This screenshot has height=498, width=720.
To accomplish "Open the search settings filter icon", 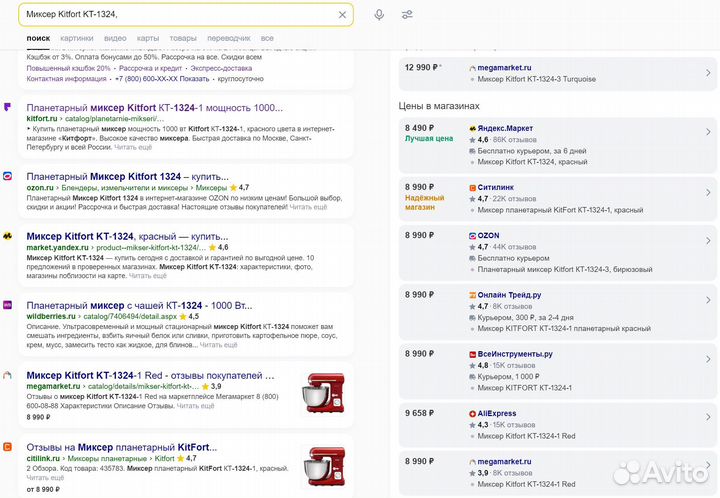I will click(x=407, y=14).
